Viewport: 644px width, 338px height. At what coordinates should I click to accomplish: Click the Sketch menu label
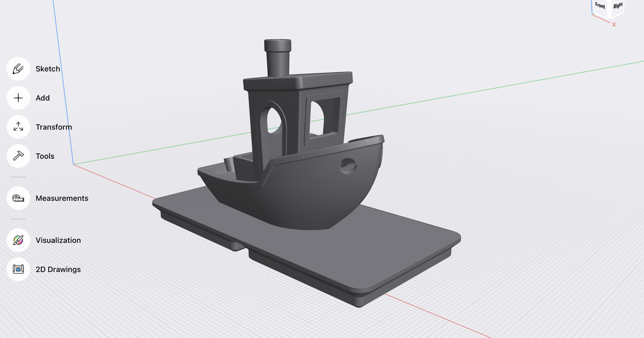(x=48, y=69)
